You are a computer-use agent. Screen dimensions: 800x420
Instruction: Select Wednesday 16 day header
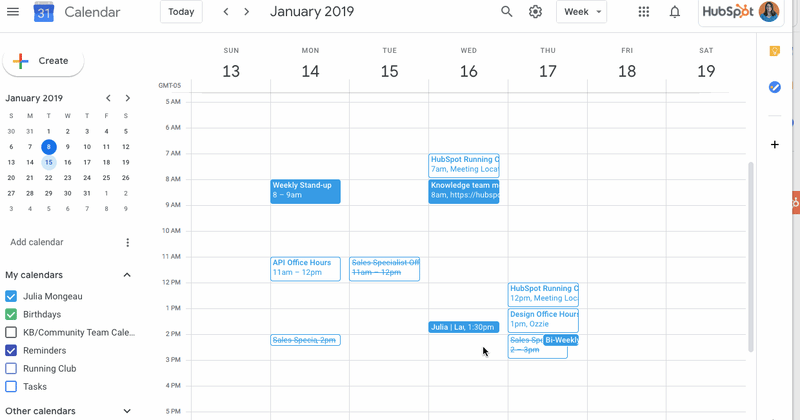point(468,64)
